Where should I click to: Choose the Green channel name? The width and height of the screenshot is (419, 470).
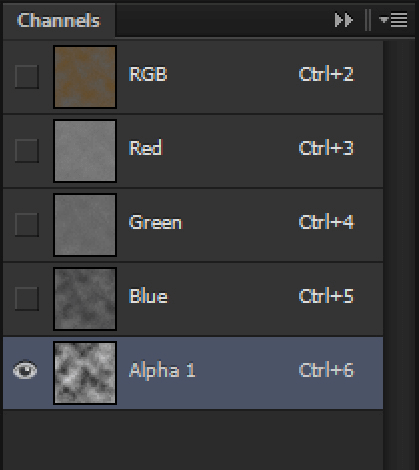click(155, 222)
